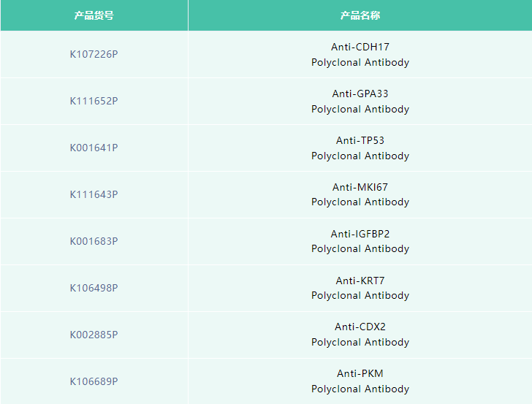
Task: Click the 产品货号 column header
Action: pos(94,15)
